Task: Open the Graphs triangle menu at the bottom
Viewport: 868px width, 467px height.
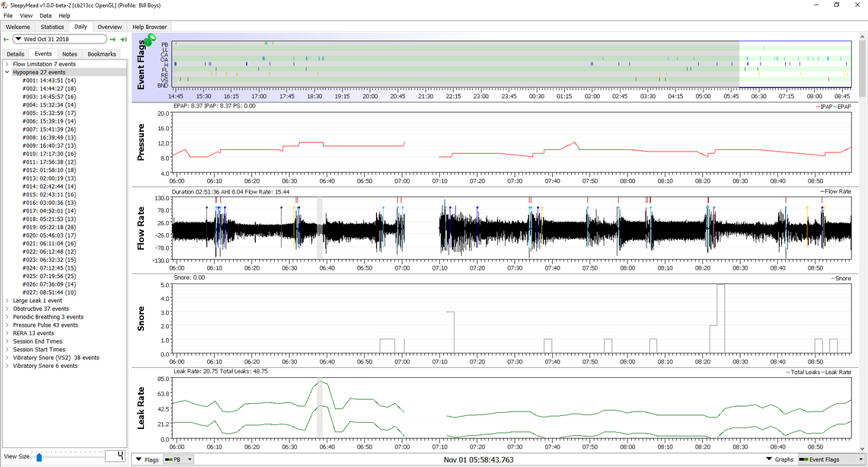Action: (769, 459)
